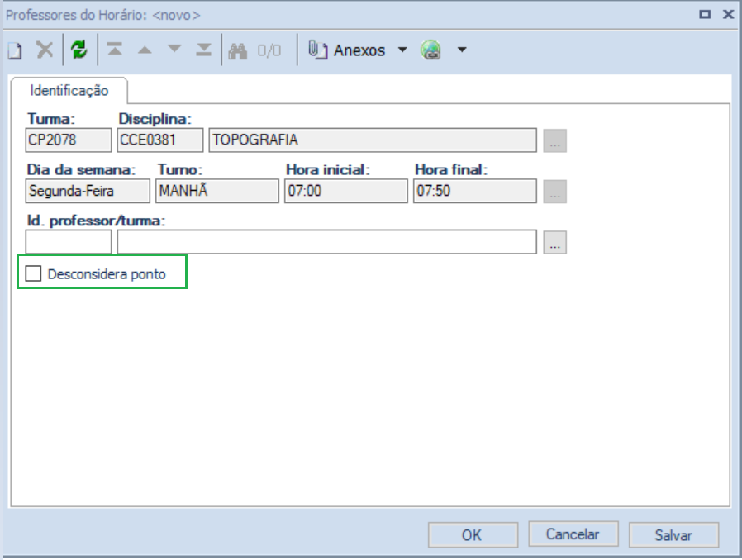742x560 pixels.
Task: Click the OK button
Action: [473, 535]
